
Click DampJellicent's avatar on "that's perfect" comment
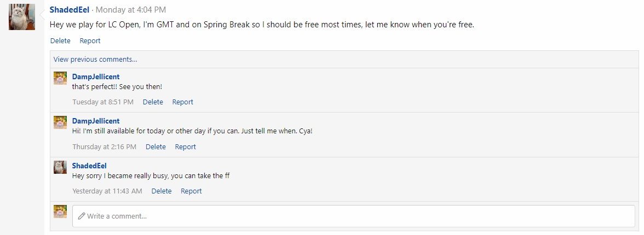60,78
